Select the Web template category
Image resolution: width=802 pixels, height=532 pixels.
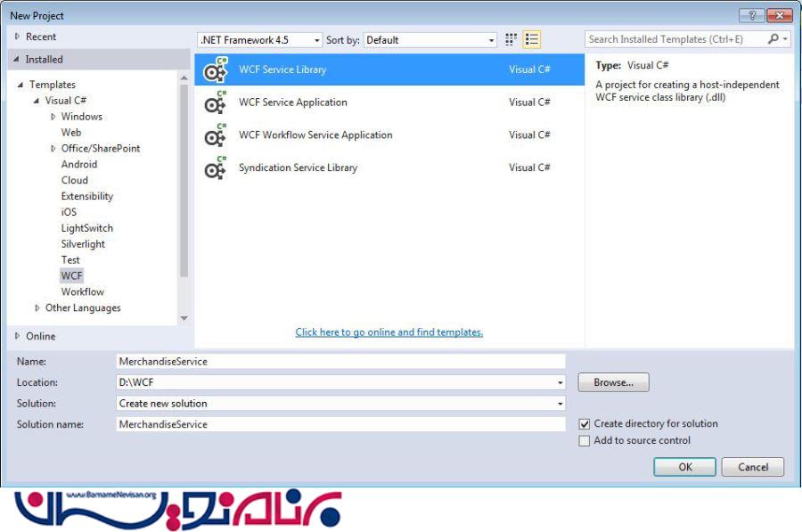point(71,133)
